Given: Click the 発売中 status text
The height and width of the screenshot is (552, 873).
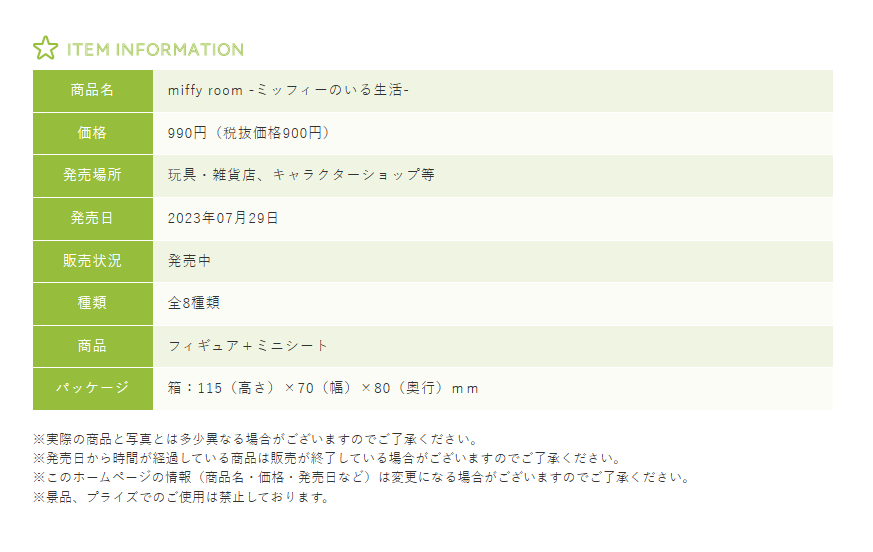Looking at the screenshot, I should [190, 261].
